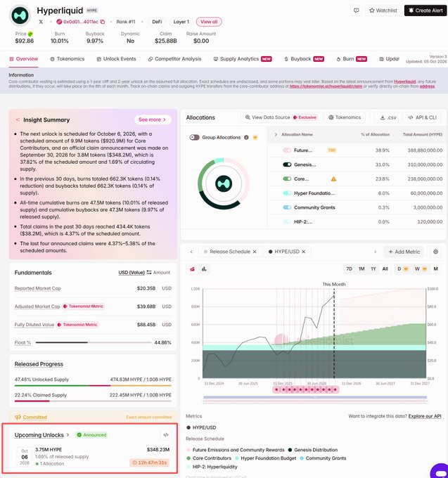
Task: Expand the Allocation Name column chevron
Action: pyautogui.click(x=276, y=134)
